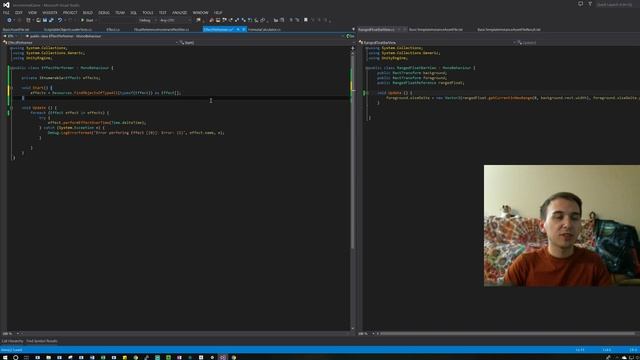This screenshot has width=640, height=360.
Task: Close the EffectPerformer.cs tab
Action: point(244,29)
